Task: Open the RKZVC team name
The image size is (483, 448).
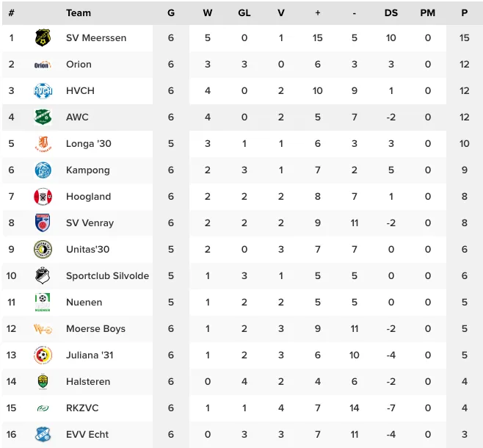Action: [x=82, y=408]
